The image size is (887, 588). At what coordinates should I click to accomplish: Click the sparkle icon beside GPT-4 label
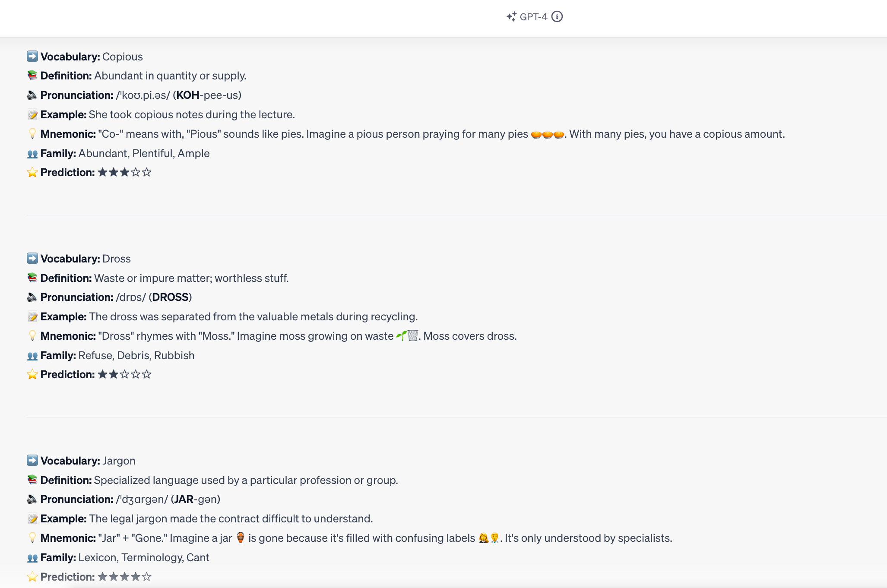511,16
